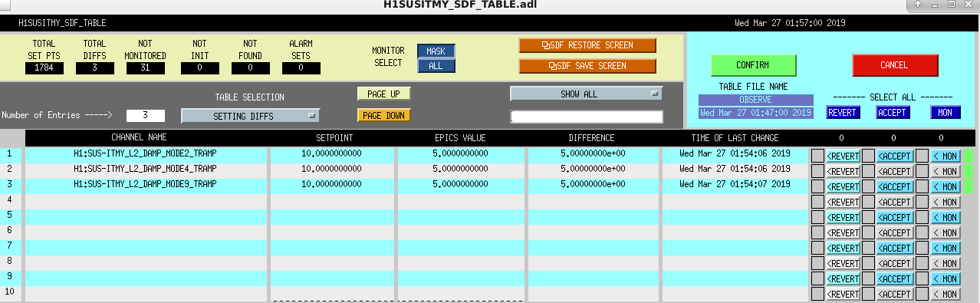Tick the monitor checkbox for row 8
980x303 pixels.
[x=922, y=263]
